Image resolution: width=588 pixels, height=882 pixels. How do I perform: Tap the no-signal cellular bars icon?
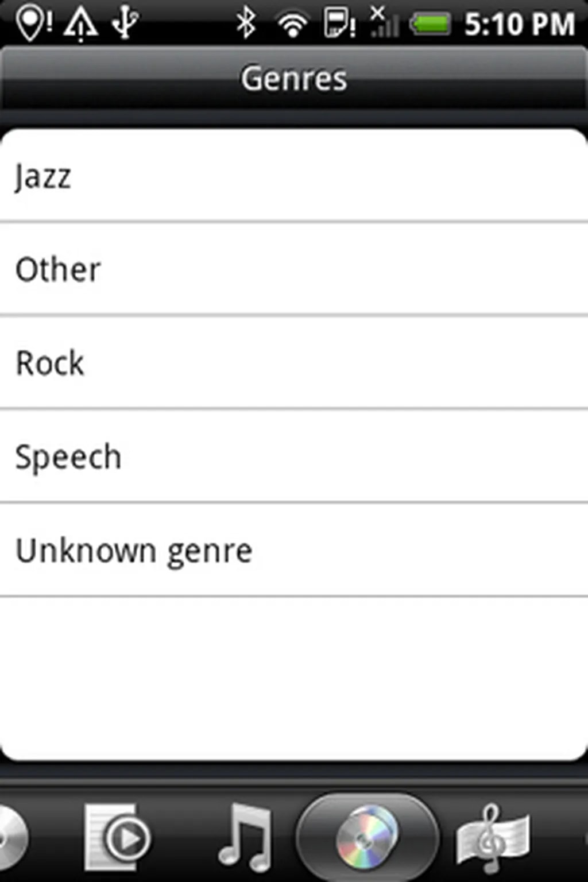pyautogui.click(x=384, y=23)
